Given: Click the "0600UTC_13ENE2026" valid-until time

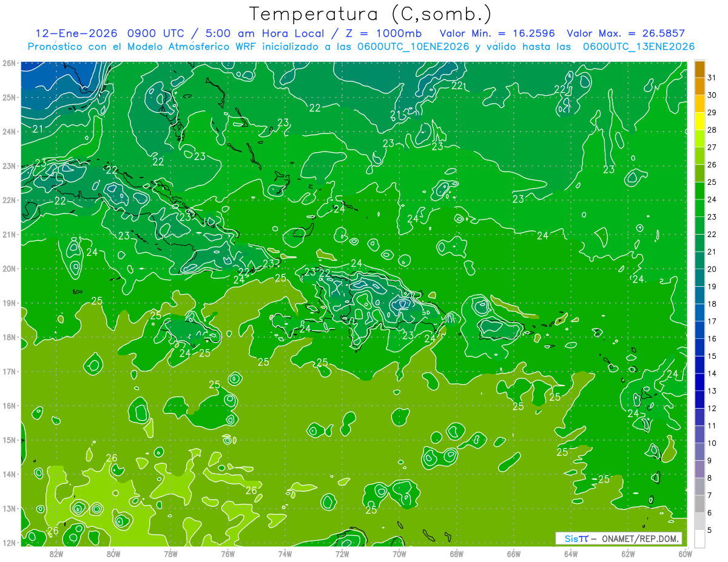Looking at the screenshot, I should coord(639,47).
